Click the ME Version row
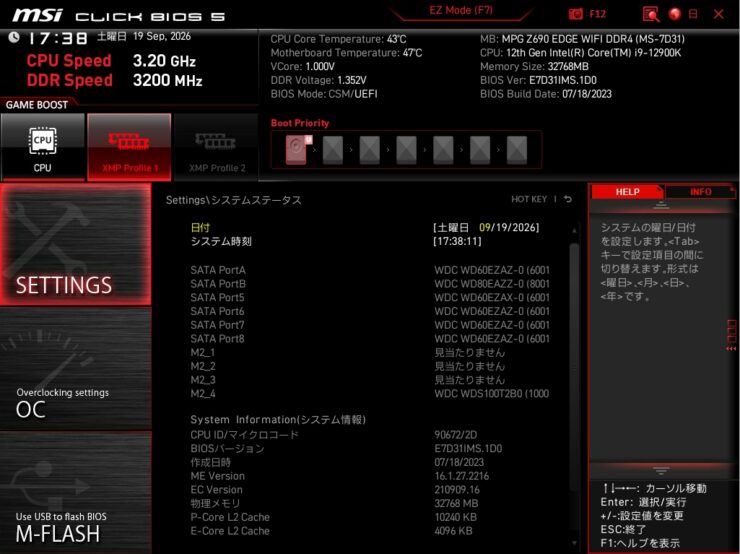The image size is (740, 554). tap(370, 476)
